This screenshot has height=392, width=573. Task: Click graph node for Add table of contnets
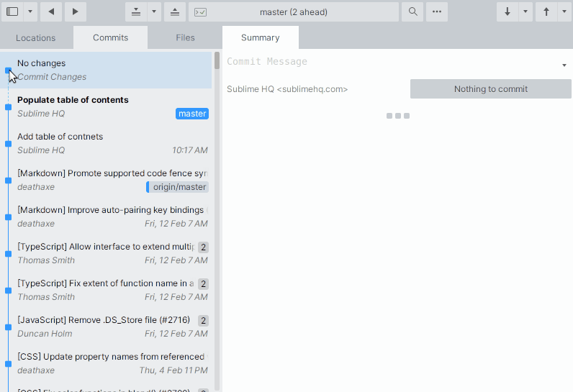(9, 144)
